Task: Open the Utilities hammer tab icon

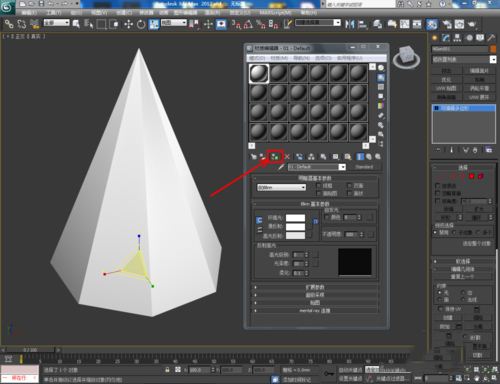Action: [x=491, y=38]
